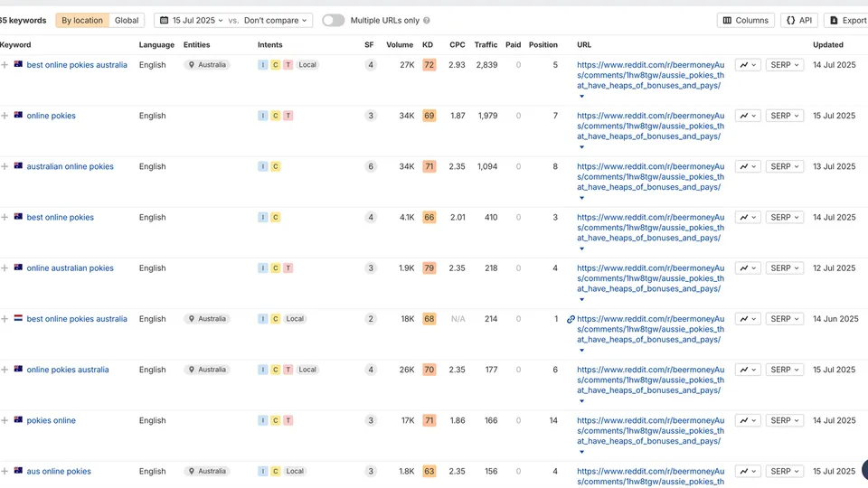Open SERP dropdown for 'australian online pokies'
The width and height of the screenshot is (868, 488).
click(785, 166)
